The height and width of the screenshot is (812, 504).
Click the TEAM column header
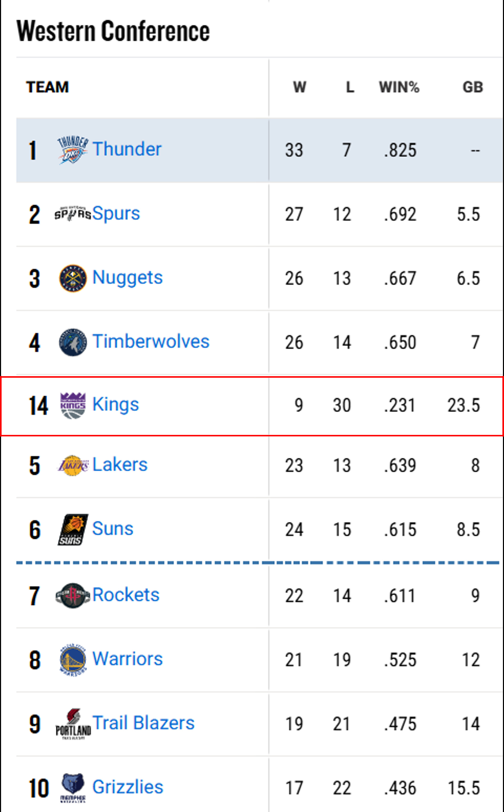48,87
